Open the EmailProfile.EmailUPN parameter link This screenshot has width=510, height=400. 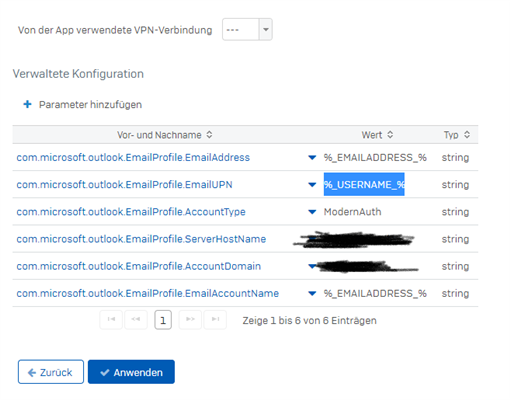point(124,185)
